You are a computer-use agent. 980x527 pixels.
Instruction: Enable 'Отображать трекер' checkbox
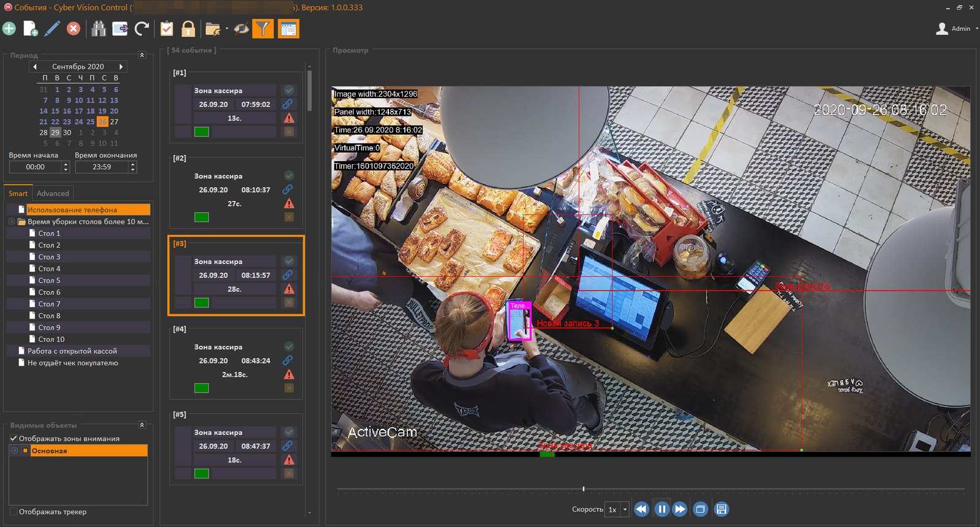point(13,511)
